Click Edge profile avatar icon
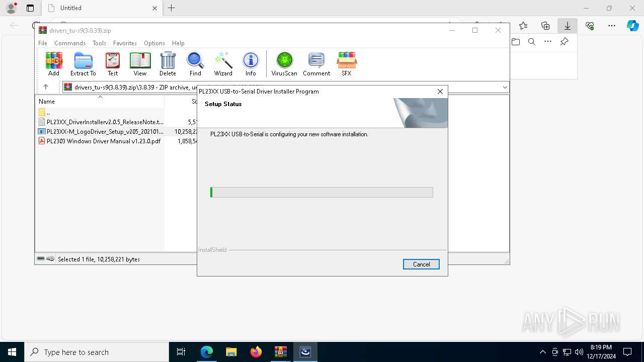 [11, 8]
